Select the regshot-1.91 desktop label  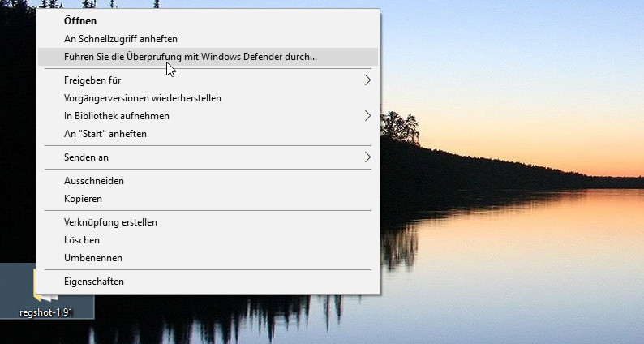click(x=46, y=312)
